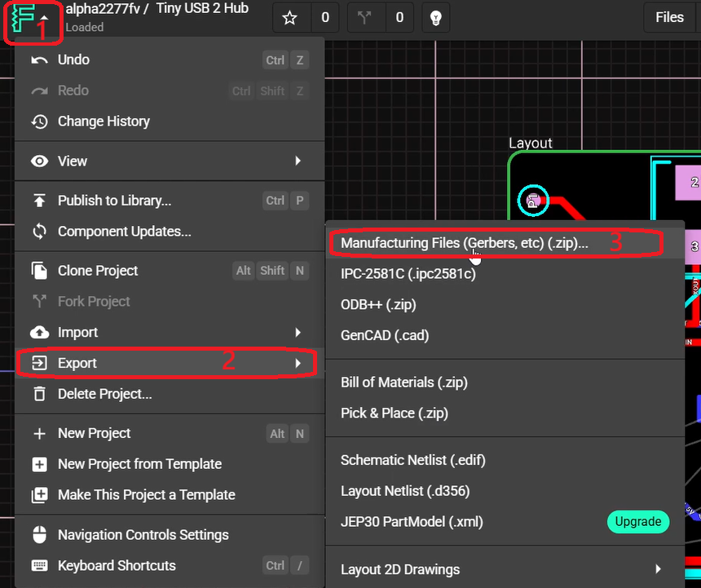Screen dimensions: 701x588
Task: Open Layout 2D Drawings entry
Action: tap(505, 569)
